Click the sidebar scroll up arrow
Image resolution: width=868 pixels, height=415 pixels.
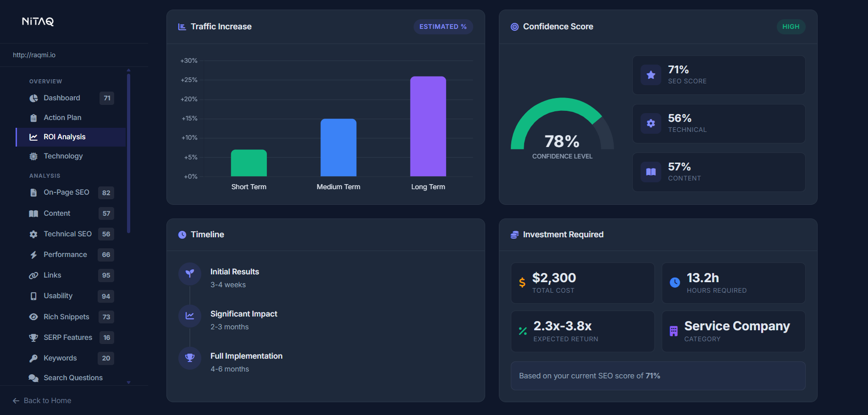tap(128, 70)
